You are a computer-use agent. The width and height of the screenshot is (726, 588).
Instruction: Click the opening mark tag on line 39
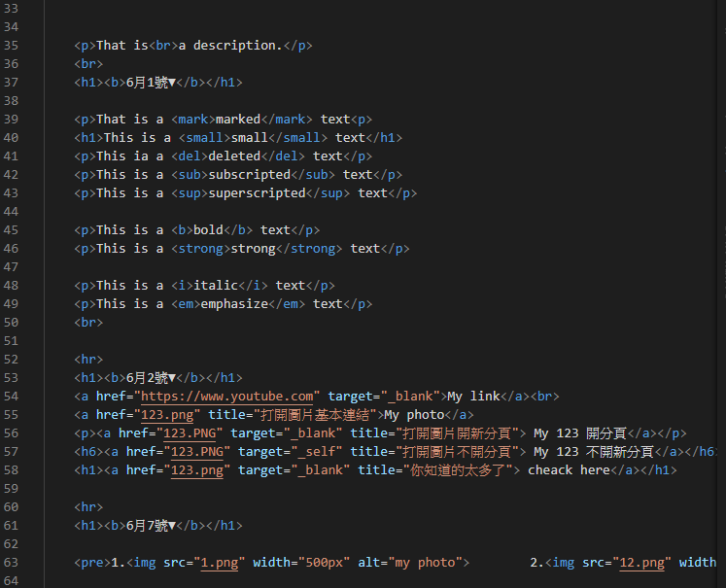(193, 120)
